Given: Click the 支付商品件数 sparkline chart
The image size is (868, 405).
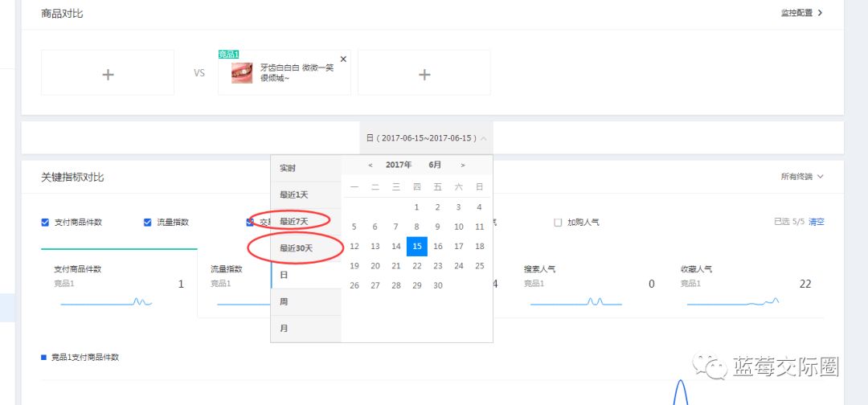Looking at the screenshot, I should point(106,301).
